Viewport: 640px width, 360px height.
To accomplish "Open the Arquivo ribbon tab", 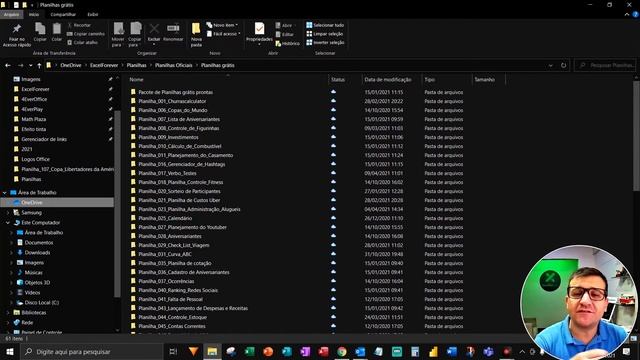I will click(11, 14).
